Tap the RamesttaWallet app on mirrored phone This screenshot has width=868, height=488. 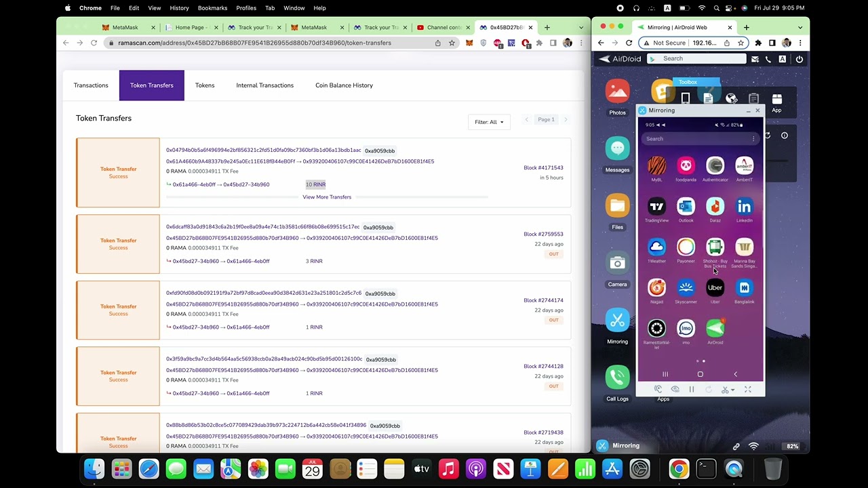[656, 329]
